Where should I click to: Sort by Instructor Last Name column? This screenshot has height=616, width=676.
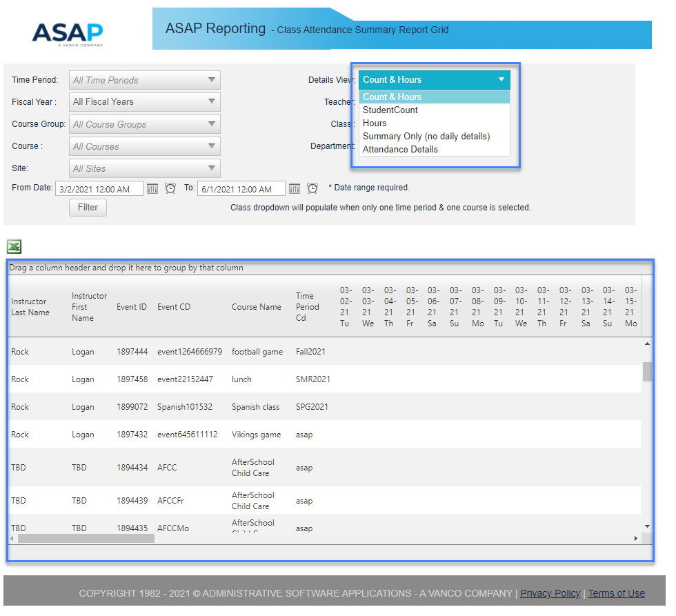click(x=30, y=307)
